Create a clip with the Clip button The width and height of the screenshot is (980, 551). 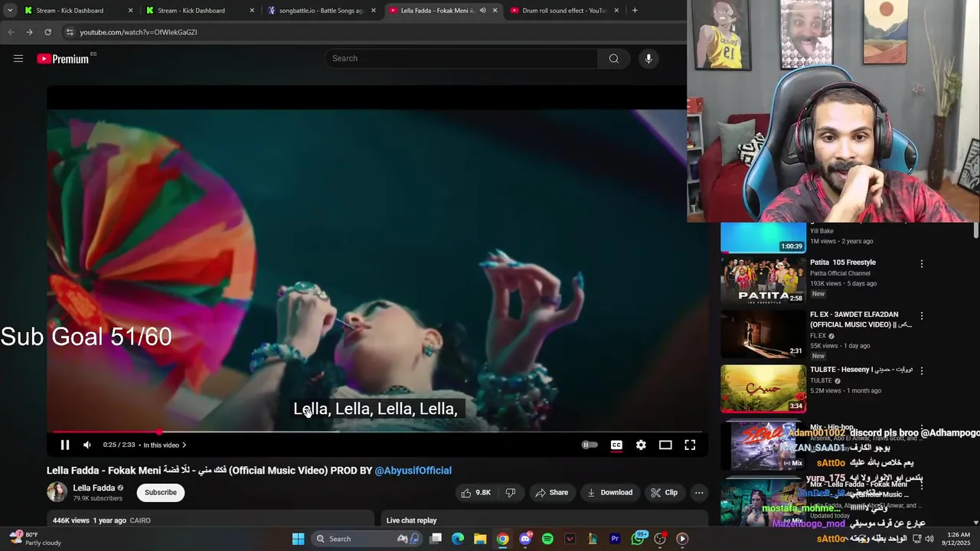tap(664, 493)
